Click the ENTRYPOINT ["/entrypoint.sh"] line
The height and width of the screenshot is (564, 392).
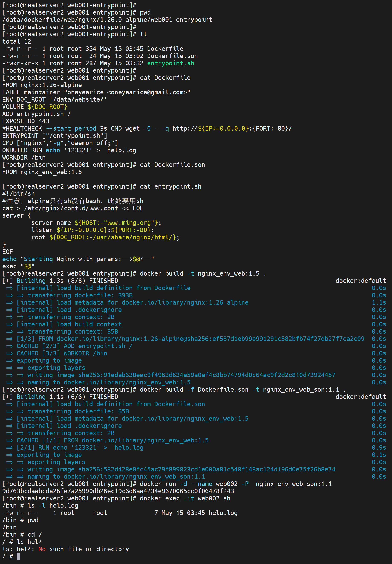click(x=55, y=136)
